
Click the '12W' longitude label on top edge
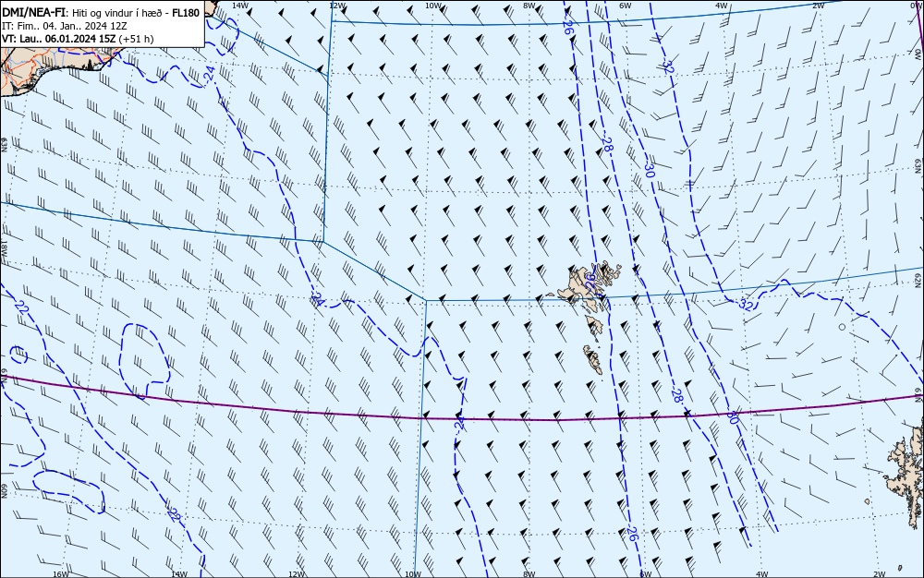point(336,6)
